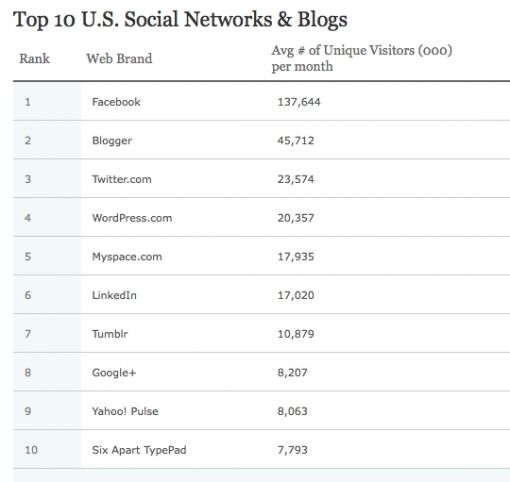Click the Rank column header
The image size is (510, 482).
(34, 59)
